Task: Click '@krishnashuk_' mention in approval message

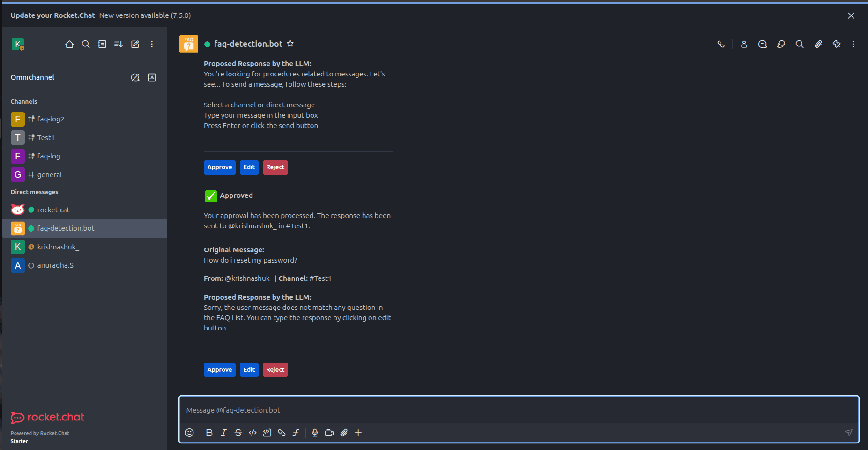Action: pyautogui.click(x=252, y=226)
